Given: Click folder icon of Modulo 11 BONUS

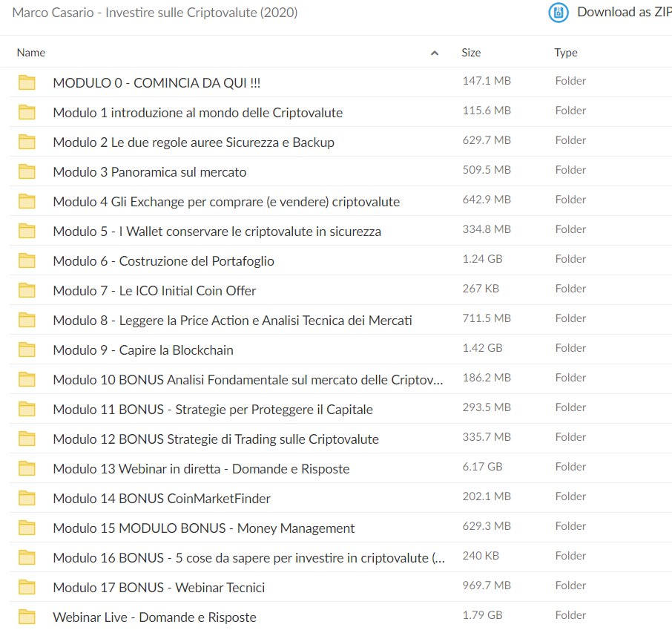Looking at the screenshot, I should click(x=27, y=409).
